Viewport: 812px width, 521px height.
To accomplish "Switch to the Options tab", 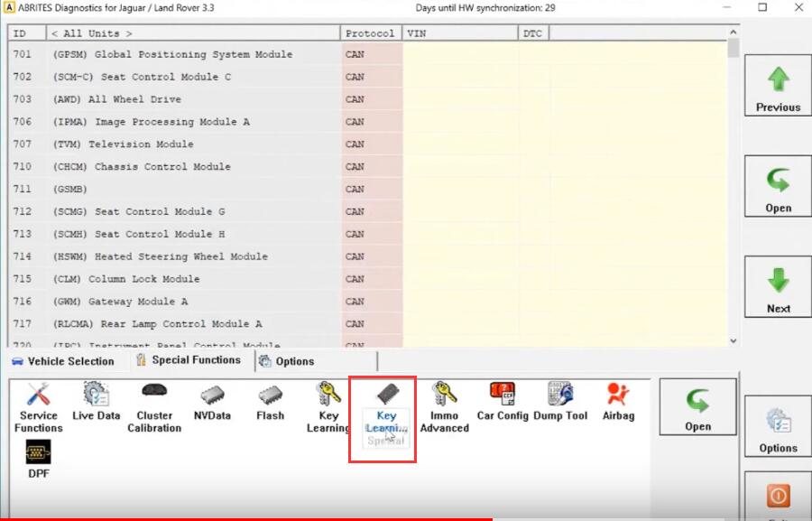I will point(317,361).
